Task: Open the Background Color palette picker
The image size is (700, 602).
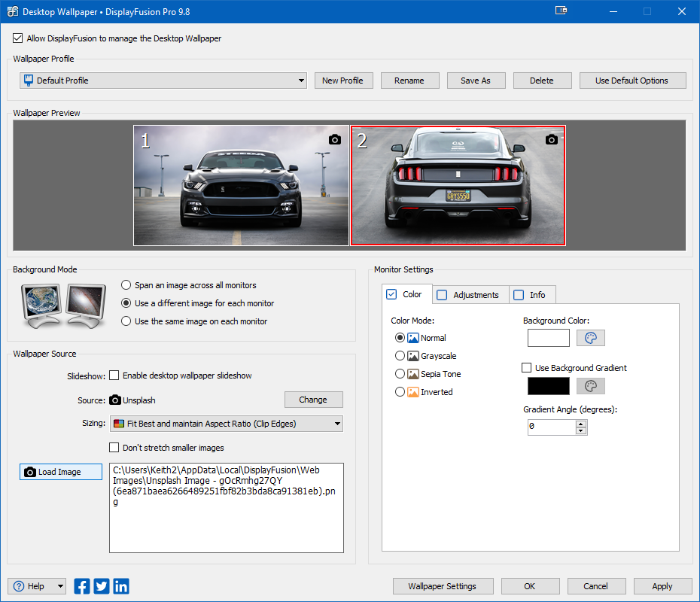Action: point(591,338)
